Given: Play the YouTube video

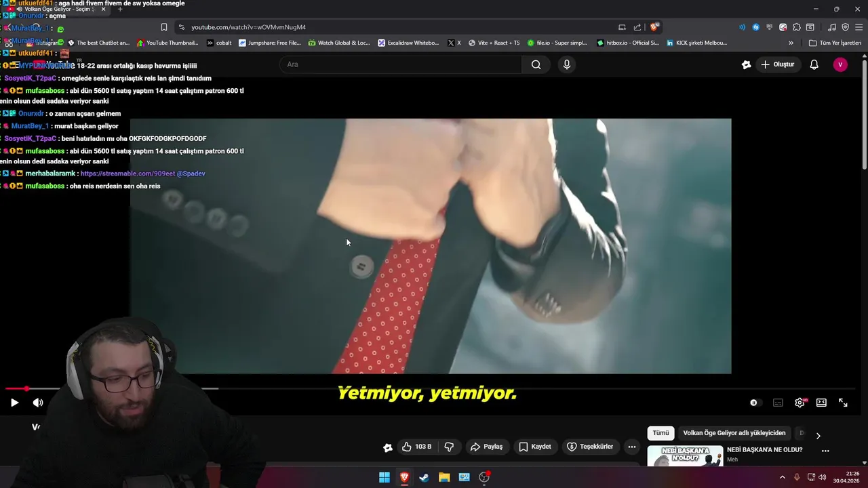Looking at the screenshot, I should coord(14,403).
